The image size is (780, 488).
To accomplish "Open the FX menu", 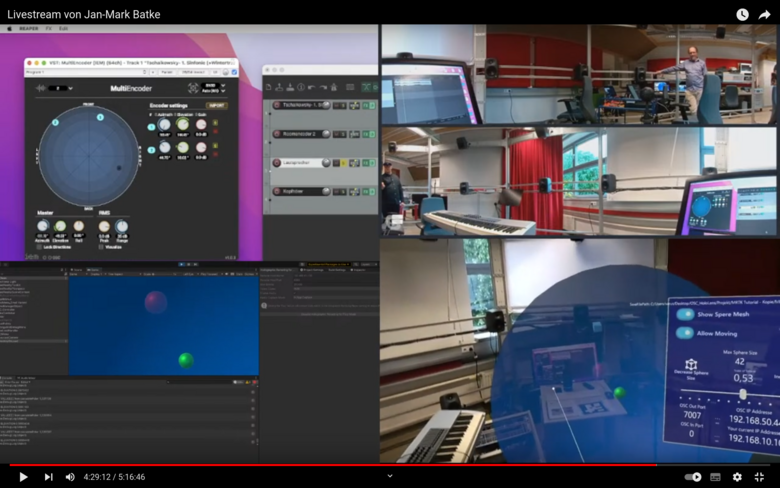I will coord(48,29).
